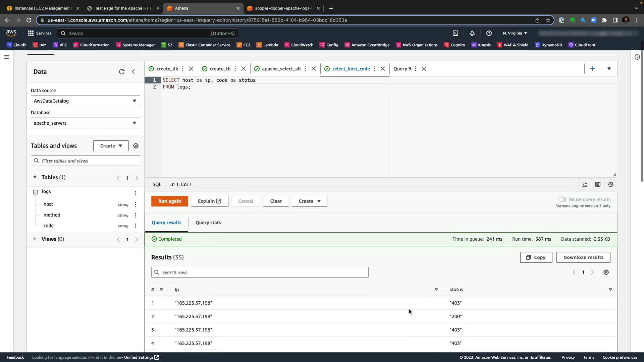Switch to the Query stats tab
The height and width of the screenshot is (362, 644).
tap(208, 223)
